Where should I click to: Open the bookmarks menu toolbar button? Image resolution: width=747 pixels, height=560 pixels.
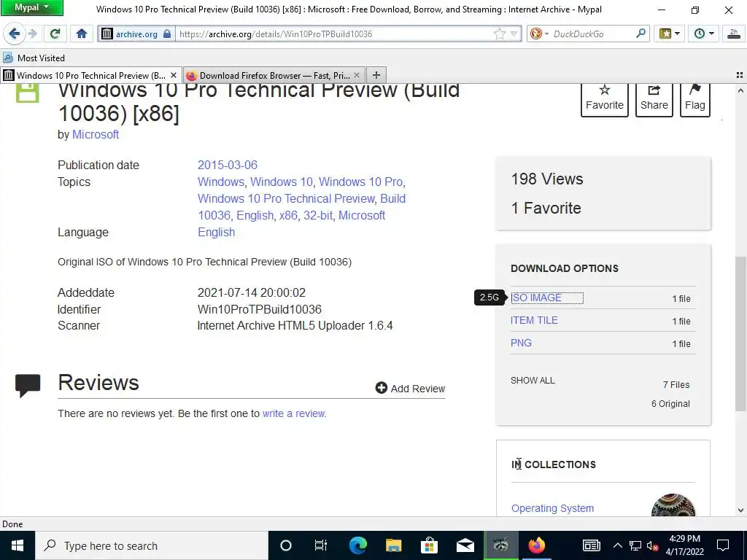[670, 34]
